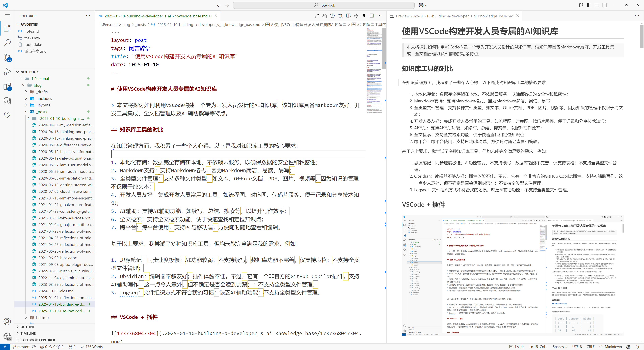
Task: Click the blog breadcrumb segment
Action: pos(126,24)
